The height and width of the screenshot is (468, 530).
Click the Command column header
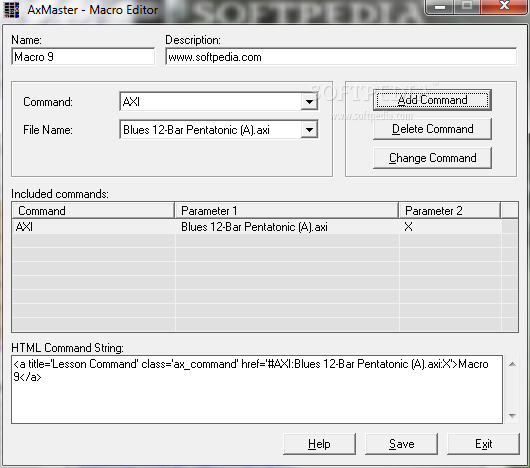pyautogui.click(x=93, y=211)
